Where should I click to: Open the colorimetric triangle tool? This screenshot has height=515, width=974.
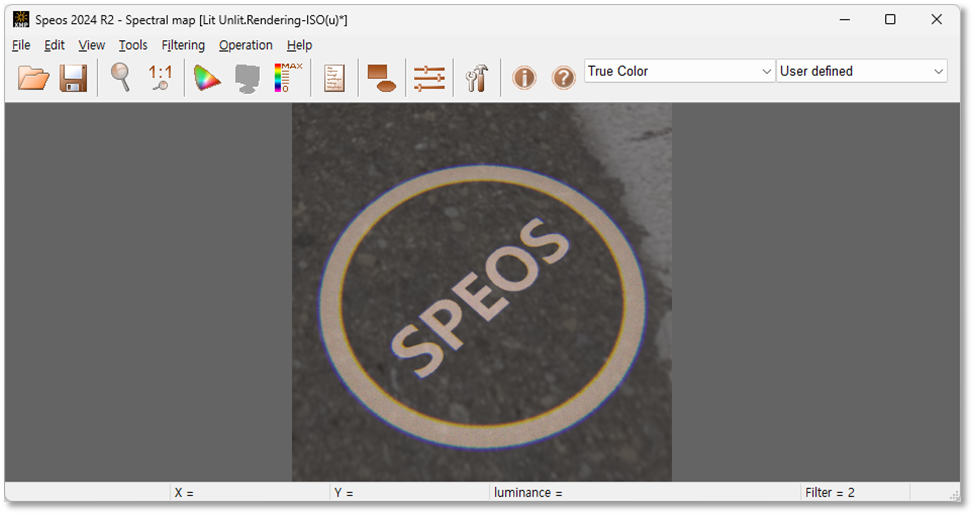pos(207,78)
